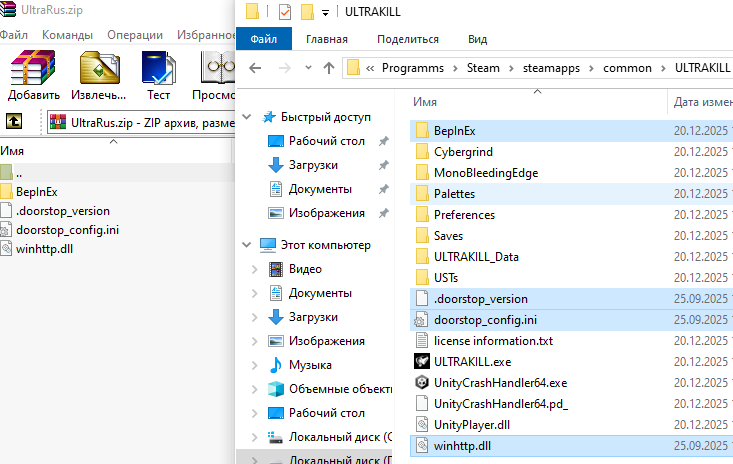
Task: Select the ULTRAKILL_Data folder
Action: [476, 257]
